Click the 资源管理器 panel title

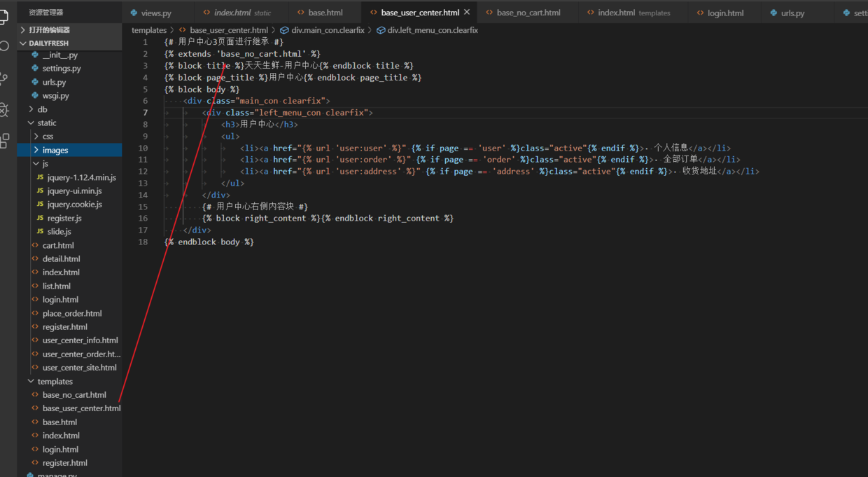coord(45,13)
